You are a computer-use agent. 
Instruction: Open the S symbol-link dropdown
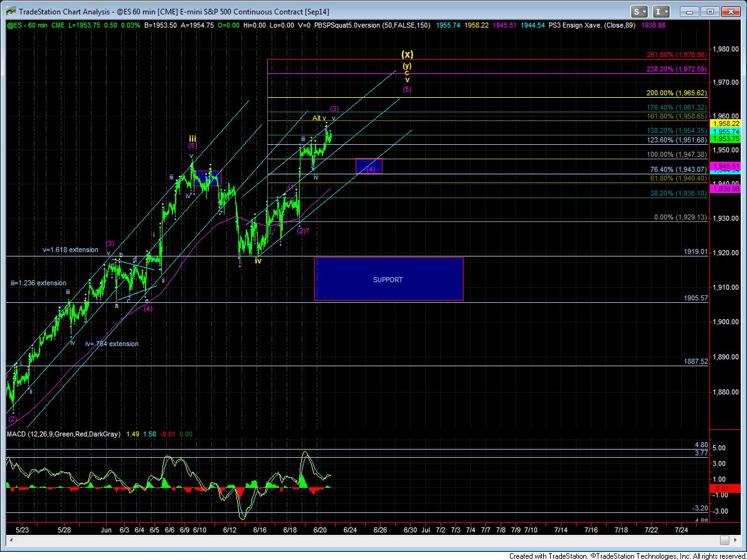[x=639, y=11]
